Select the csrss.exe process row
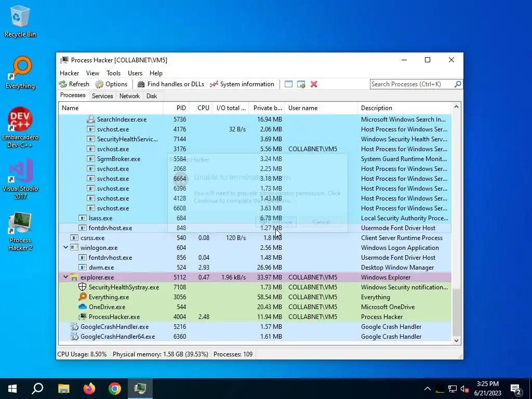Image resolution: width=532 pixels, height=399 pixels. [x=255, y=237]
